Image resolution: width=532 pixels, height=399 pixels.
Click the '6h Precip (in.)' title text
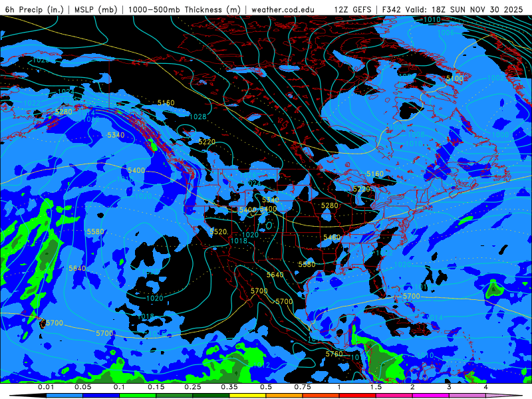coord(35,9)
